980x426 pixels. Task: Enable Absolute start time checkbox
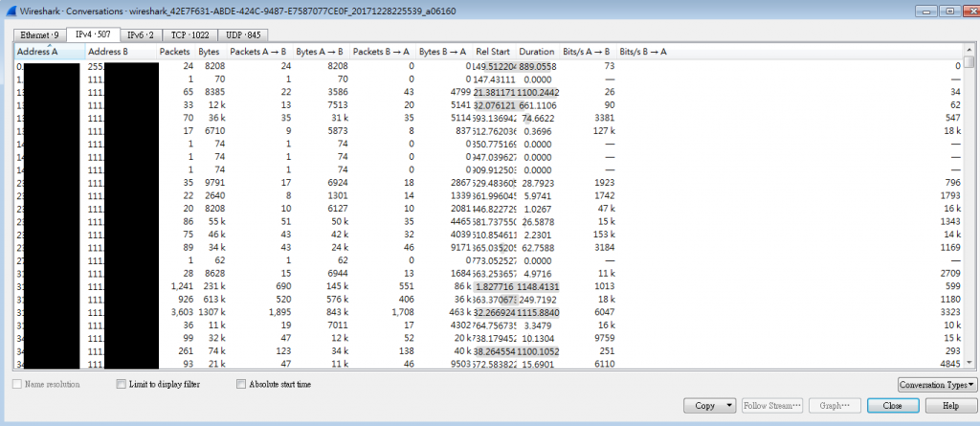[241, 384]
